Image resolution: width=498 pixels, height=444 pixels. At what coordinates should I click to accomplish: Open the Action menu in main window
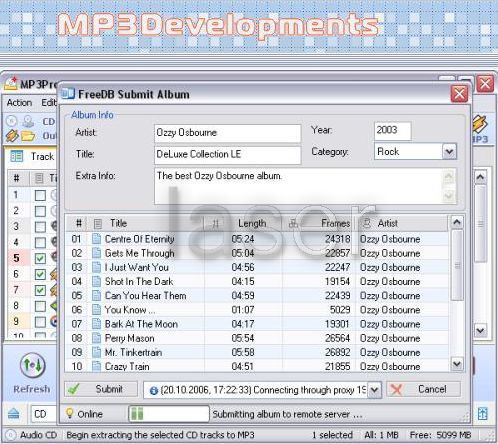(19, 103)
